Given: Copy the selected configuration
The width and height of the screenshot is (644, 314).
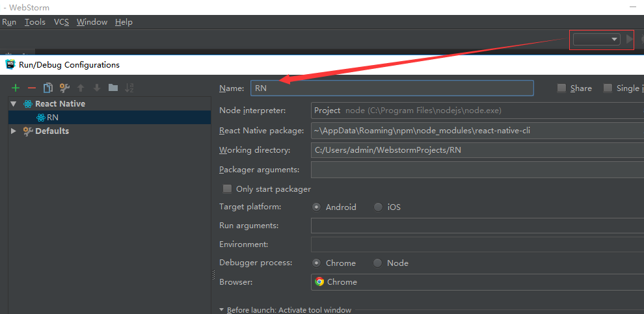Looking at the screenshot, I should (48, 88).
